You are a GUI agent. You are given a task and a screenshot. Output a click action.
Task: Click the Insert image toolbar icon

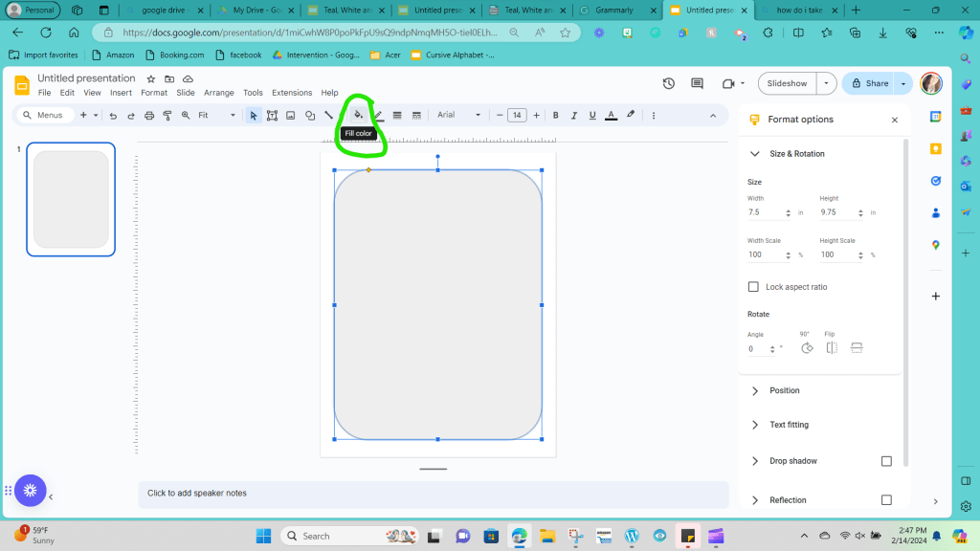point(291,116)
